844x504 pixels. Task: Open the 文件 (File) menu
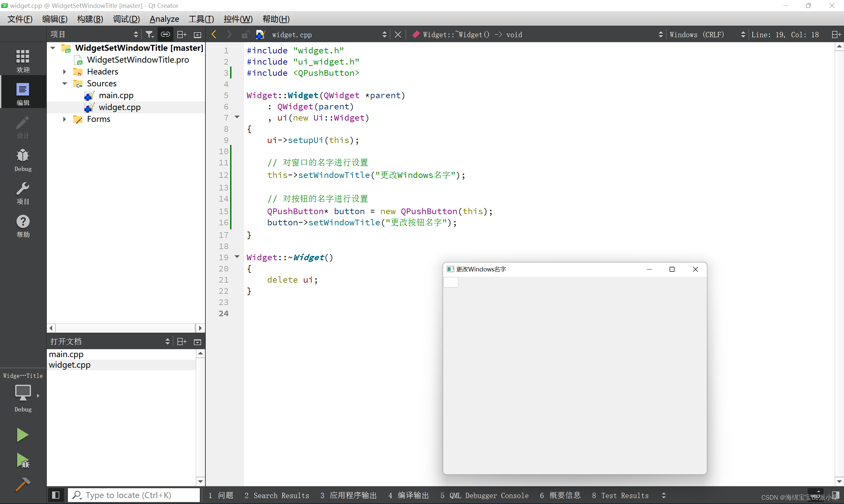click(21, 18)
